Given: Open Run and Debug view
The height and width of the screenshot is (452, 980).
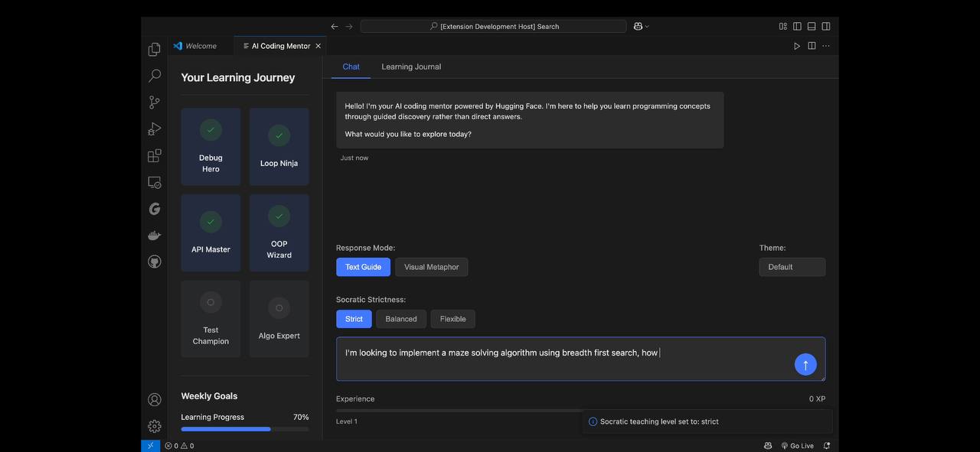Looking at the screenshot, I should (155, 128).
